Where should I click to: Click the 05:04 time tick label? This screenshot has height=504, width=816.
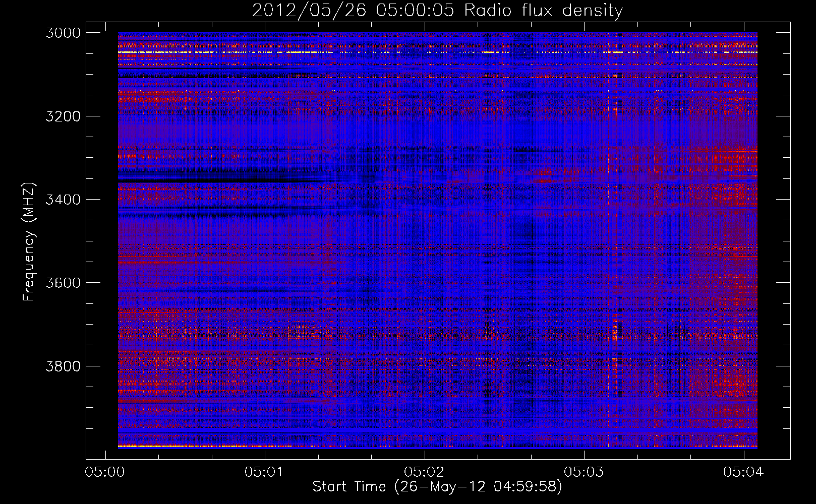coord(743,472)
